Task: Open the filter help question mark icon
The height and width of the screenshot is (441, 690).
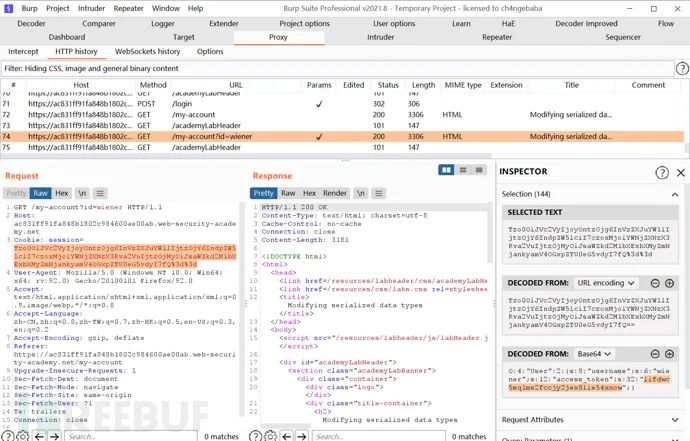Action: pyautogui.click(x=682, y=68)
